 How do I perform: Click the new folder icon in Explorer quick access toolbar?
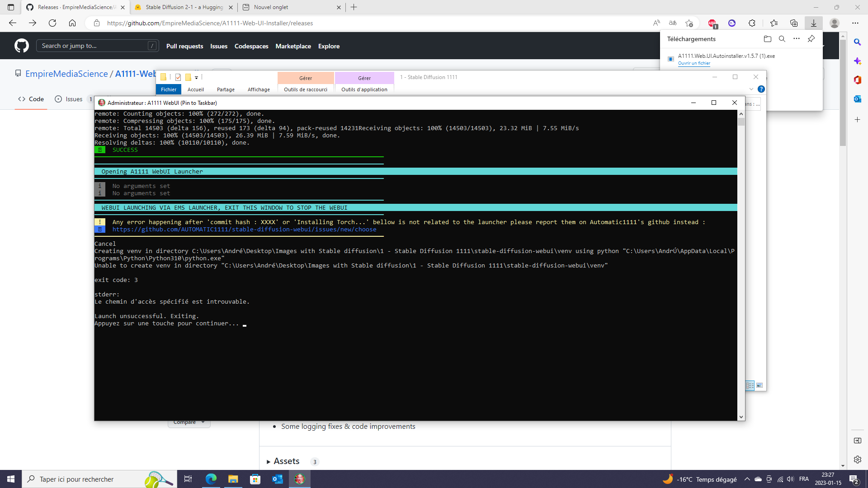(188, 77)
